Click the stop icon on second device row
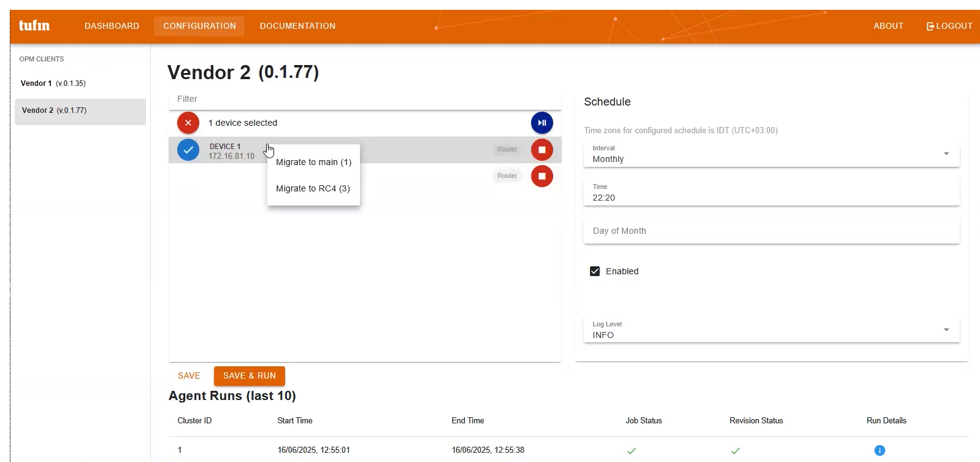This screenshot has height=462, width=980. [542, 176]
